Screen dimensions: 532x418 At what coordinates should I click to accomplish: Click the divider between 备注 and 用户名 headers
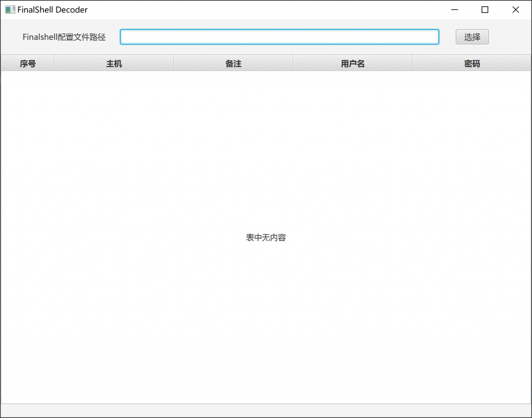pos(292,62)
